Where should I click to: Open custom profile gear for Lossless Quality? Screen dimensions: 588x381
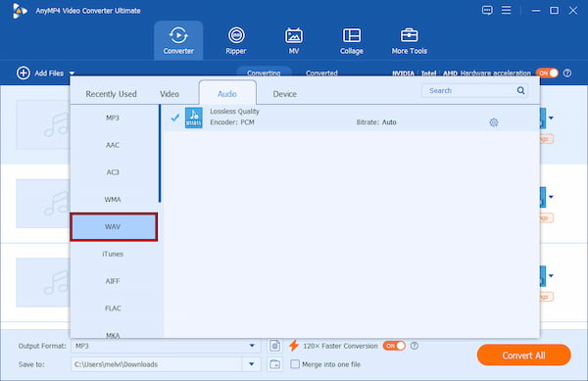tap(494, 122)
